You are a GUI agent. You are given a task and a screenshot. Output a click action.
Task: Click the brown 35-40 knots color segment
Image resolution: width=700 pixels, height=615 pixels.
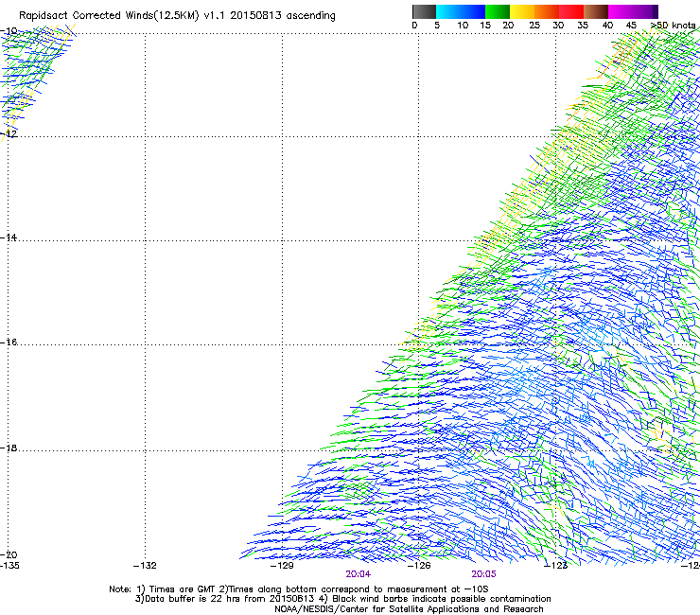click(x=596, y=11)
